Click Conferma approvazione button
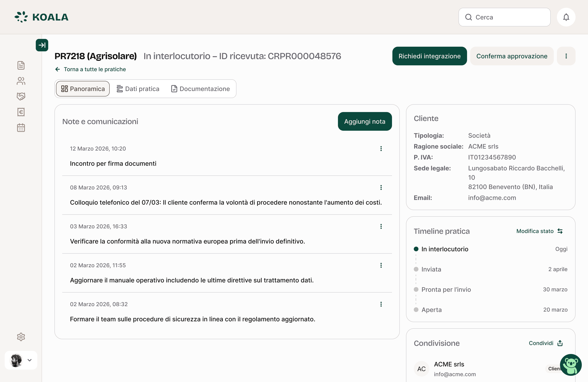The height and width of the screenshot is (382, 588). click(512, 56)
